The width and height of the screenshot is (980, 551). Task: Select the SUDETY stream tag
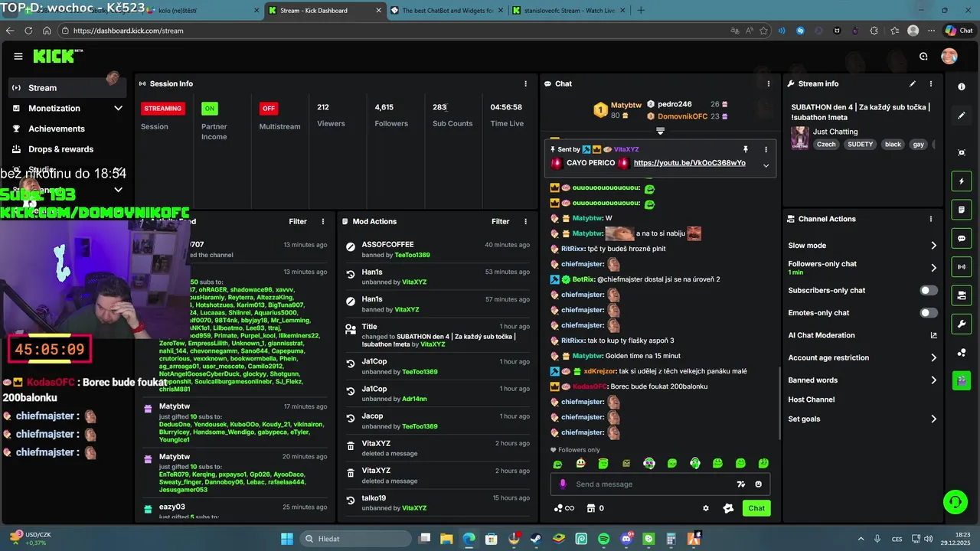coord(860,144)
